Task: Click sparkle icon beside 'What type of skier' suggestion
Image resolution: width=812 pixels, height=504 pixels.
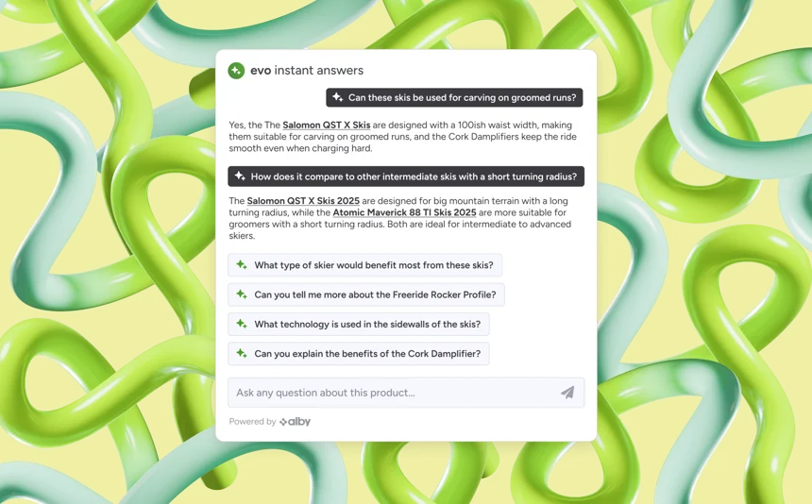Action: 242,265
